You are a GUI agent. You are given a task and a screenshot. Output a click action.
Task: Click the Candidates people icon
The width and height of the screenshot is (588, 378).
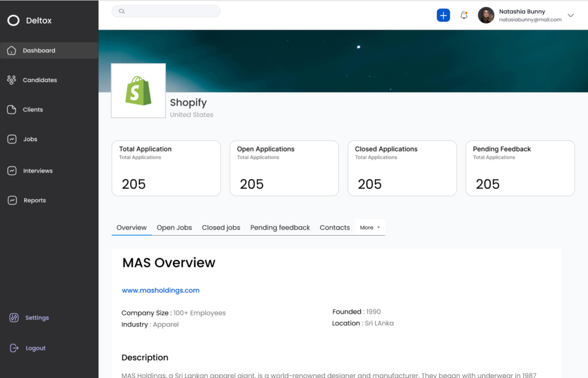tap(11, 80)
